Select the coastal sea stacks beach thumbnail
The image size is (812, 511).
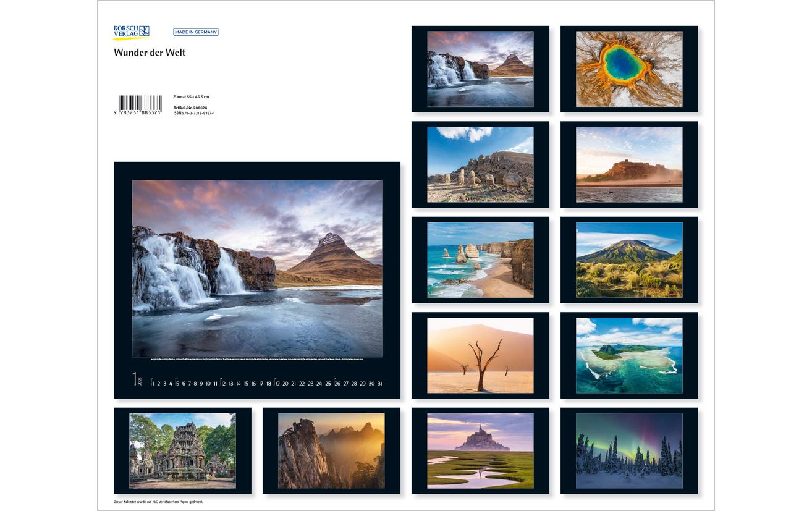[480, 260]
